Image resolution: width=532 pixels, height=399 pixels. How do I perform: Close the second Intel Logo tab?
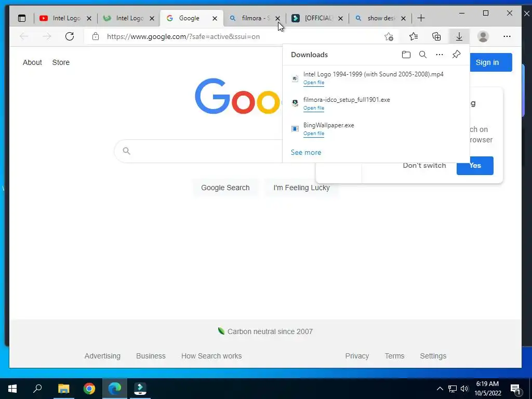coord(152,19)
